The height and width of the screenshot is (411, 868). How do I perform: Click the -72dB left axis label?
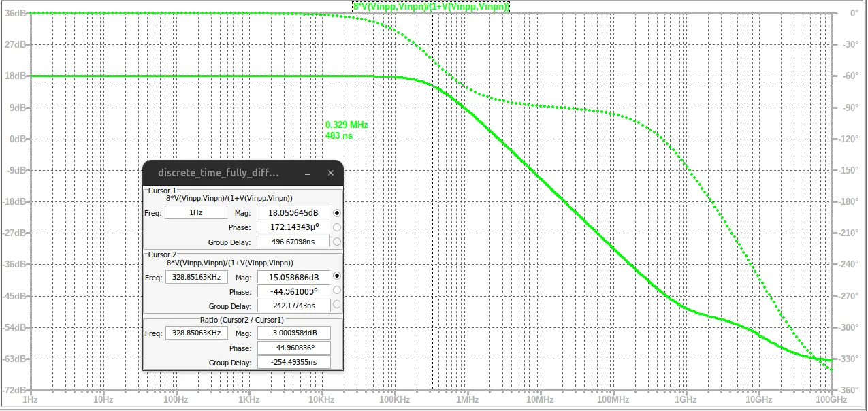coord(16,390)
